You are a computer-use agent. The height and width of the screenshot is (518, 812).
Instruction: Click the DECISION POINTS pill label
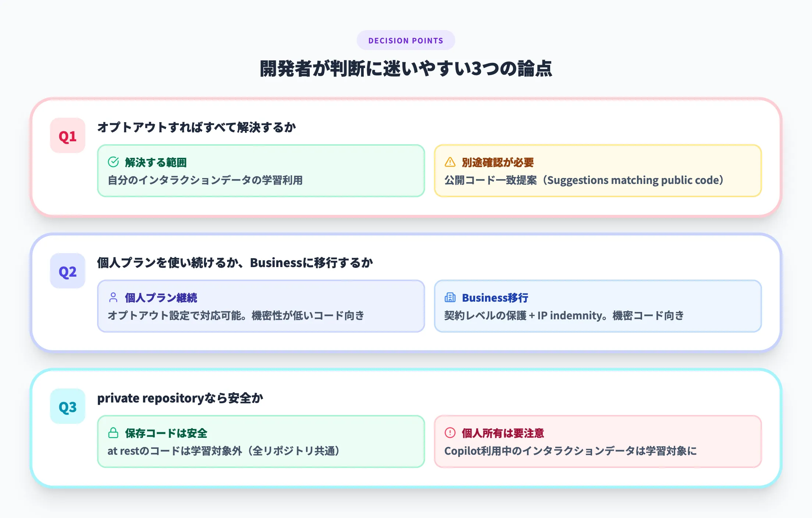tap(406, 40)
